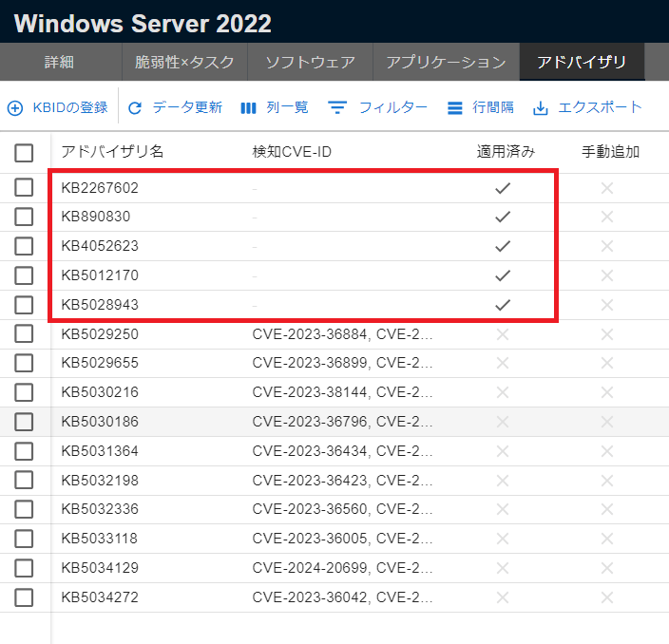669x644 pixels.
Task: Click CVE-2024-20699 cell for KB5034129
Action: (343, 568)
